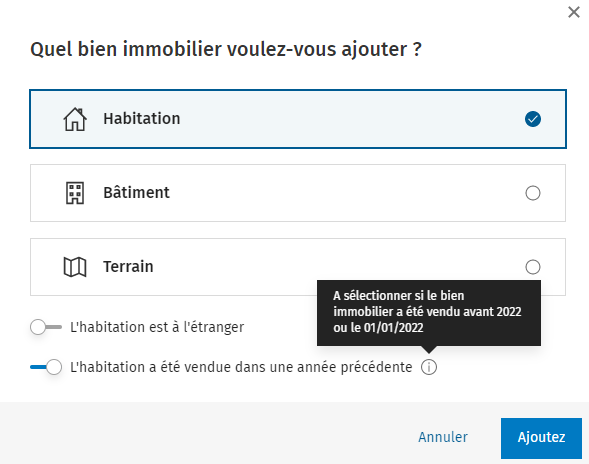Click the building icon for Bâtiment
The image size is (589, 464).
(75, 193)
